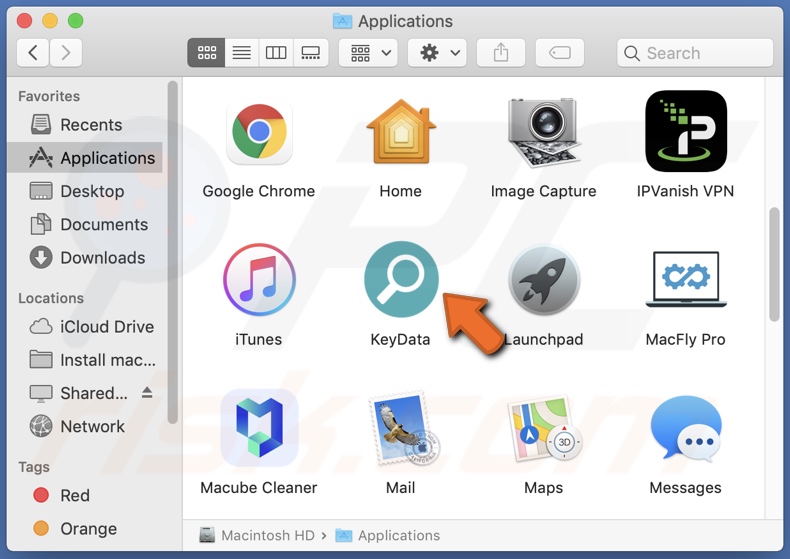Select the Launchpad rocket icon
The width and height of the screenshot is (790, 559).
tap(544, 280)
